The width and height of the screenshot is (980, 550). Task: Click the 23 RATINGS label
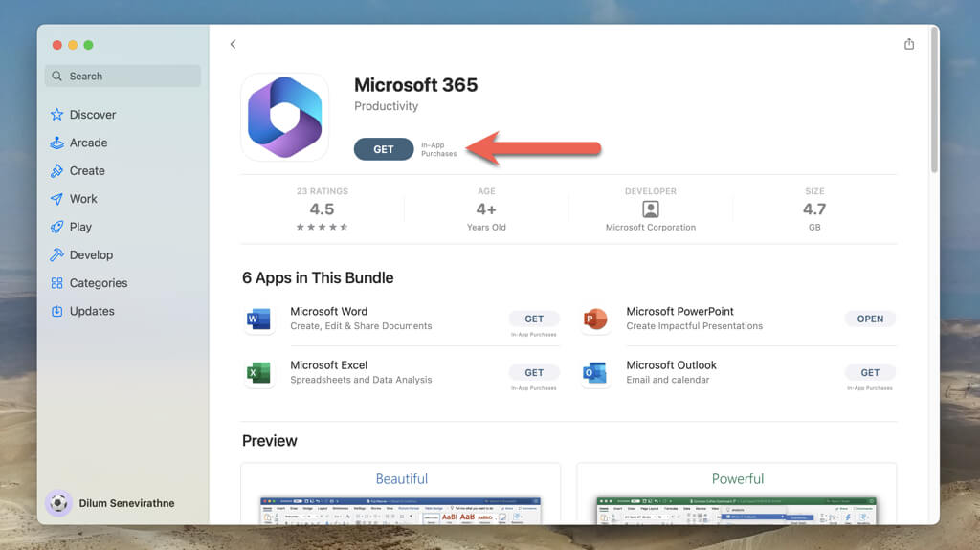pyautogui.click(x=323, y=191)
